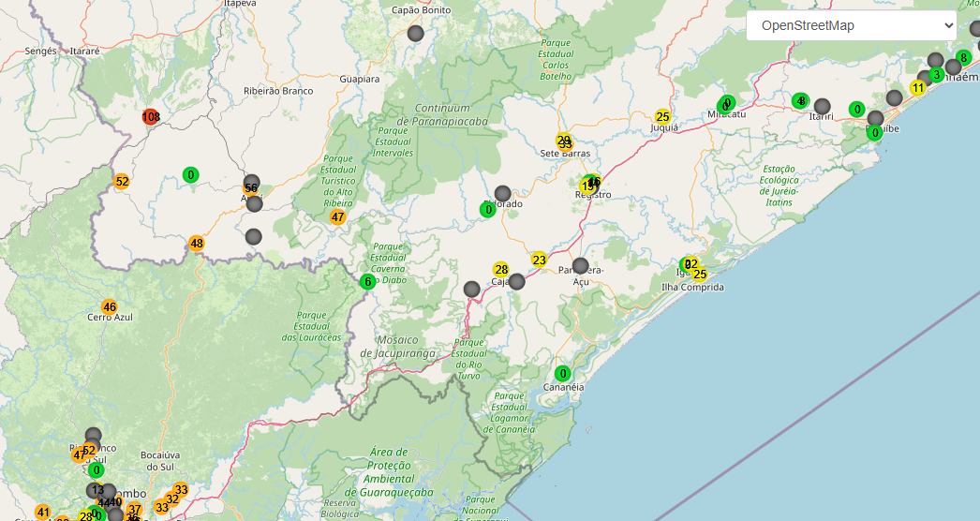Select the gray marker below Capão Bonito

(x=416, y=33)
